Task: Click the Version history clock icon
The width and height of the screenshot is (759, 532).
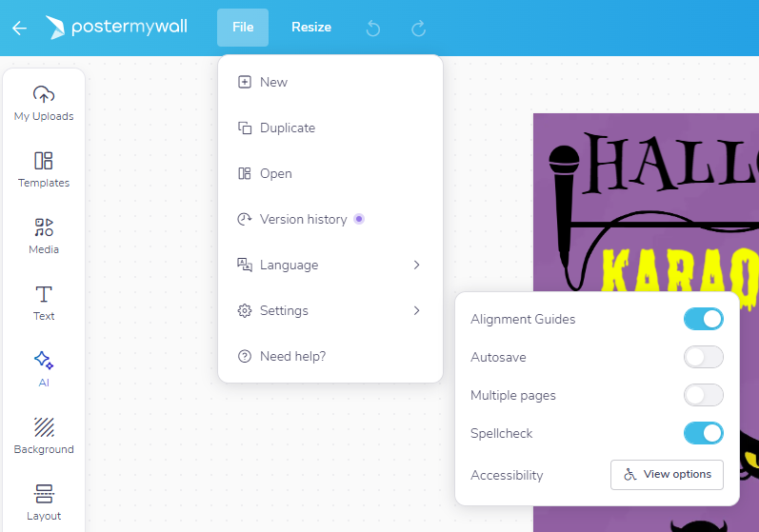Action: [x=245, y=219]
